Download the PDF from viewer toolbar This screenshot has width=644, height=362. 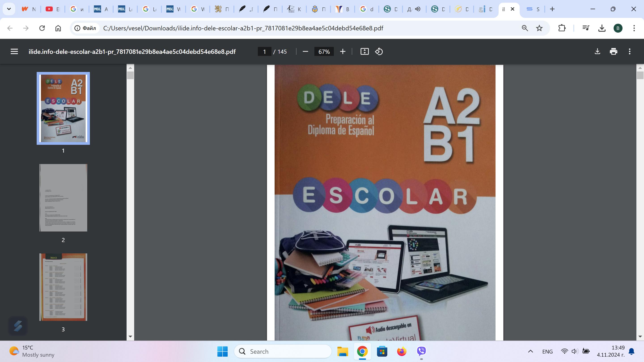(x=597, y=51)
